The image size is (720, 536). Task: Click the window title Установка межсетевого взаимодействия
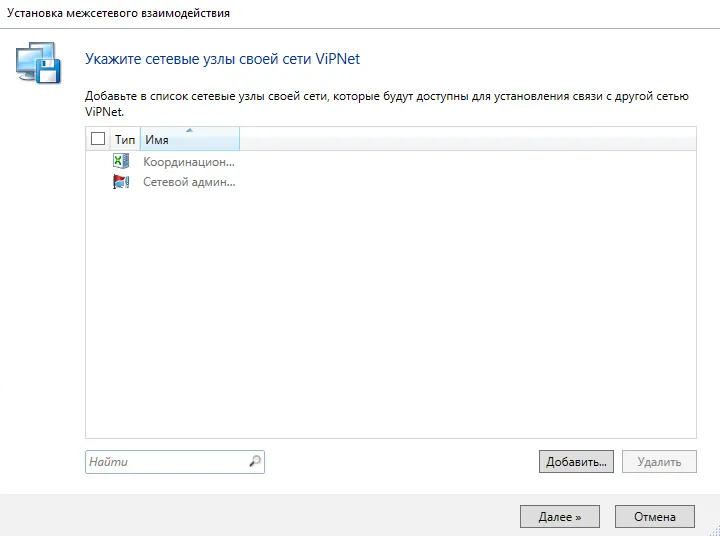pyautogui.click(x=118, y=13)
